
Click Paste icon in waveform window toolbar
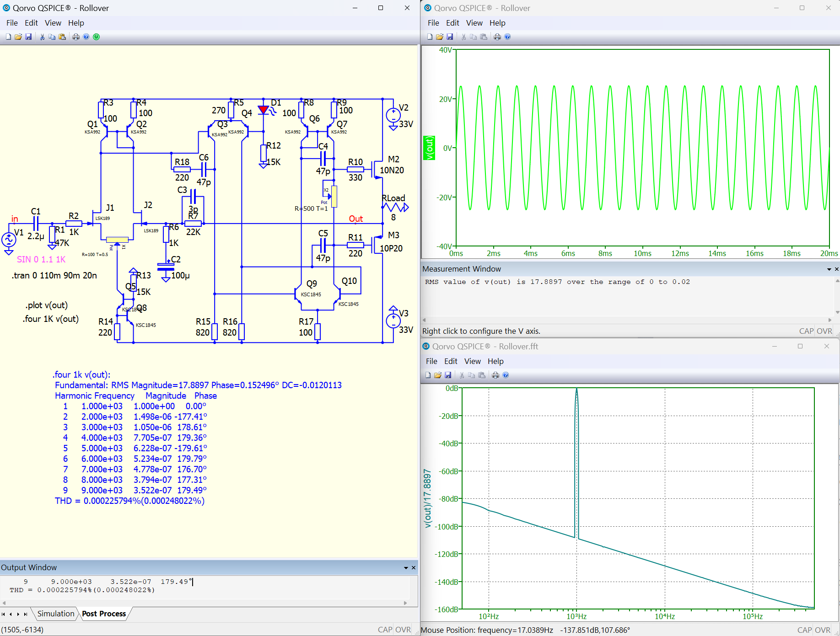484,37
